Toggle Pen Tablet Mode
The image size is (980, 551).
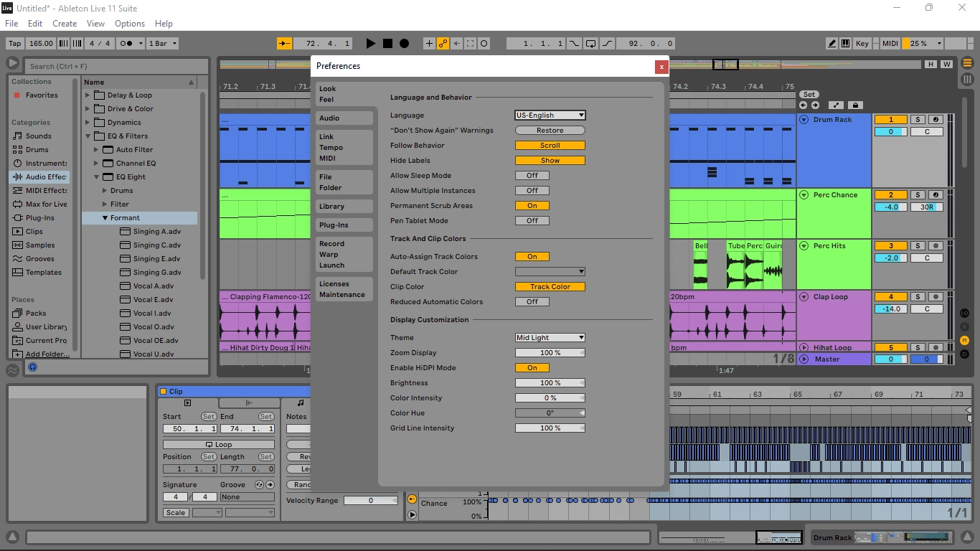[x=532, y=221]
